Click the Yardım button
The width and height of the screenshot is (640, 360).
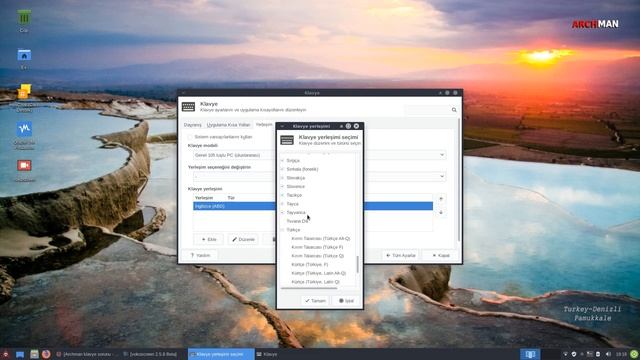(x=200, y=256)
